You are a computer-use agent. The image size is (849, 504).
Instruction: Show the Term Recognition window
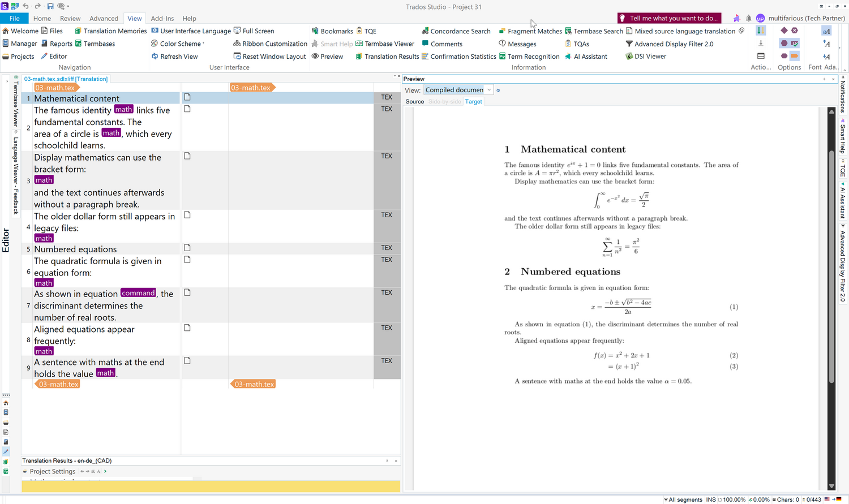529,57
